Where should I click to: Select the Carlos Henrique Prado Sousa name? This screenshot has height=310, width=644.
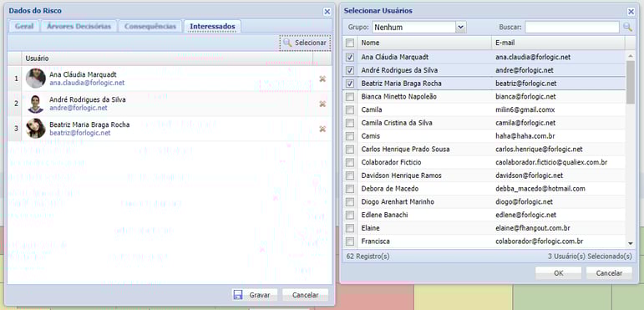(x=405, y=150)
